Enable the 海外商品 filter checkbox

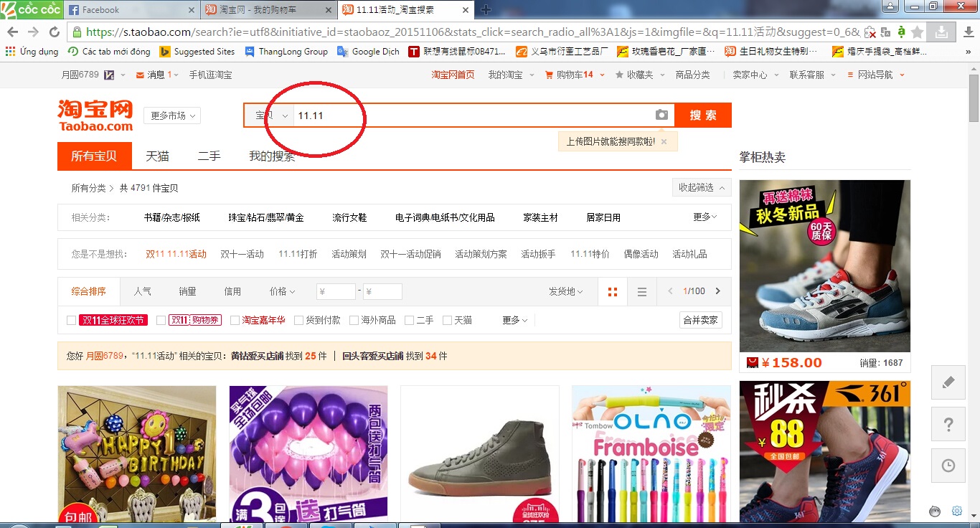tap(354, 321)
